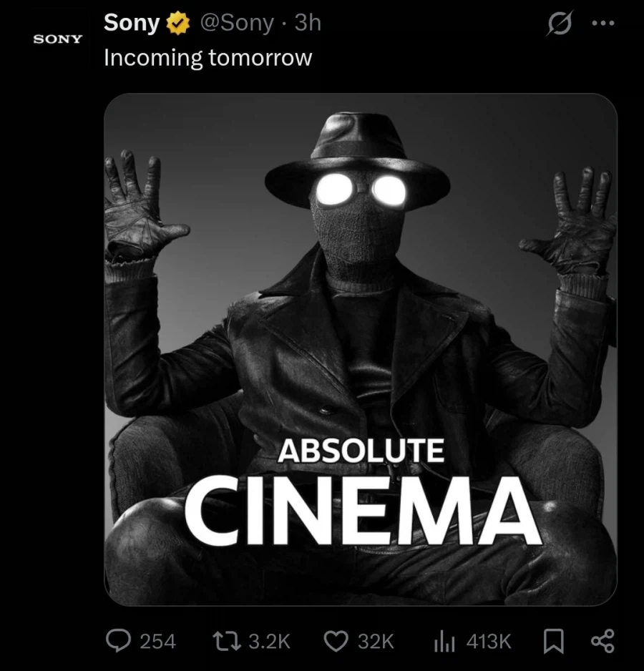Viewport: 644px width, 671px height.
Task: Like the post with the heart icon
Action: (x=336, y=642)
